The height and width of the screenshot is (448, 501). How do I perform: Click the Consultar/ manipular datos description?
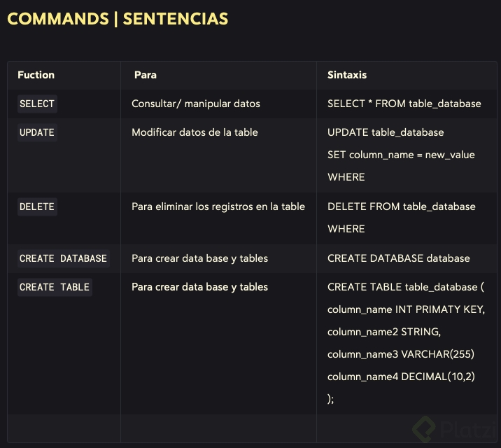click(x=196, y=104)
